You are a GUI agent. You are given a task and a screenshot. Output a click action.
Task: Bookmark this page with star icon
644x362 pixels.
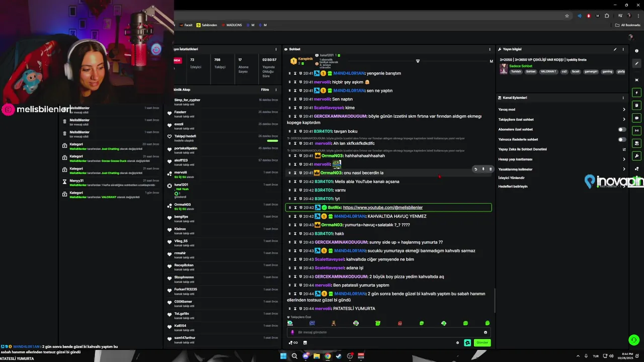pos(567,16)
